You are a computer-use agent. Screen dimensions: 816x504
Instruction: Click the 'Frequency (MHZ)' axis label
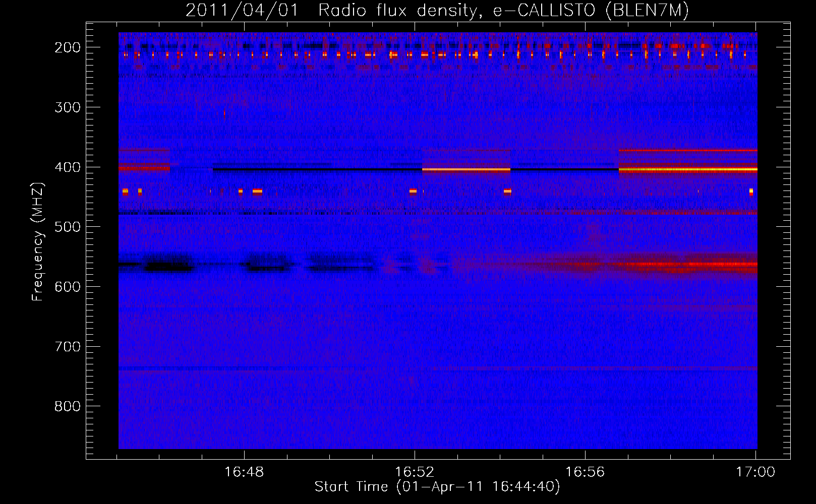click(x=38, y=242)
